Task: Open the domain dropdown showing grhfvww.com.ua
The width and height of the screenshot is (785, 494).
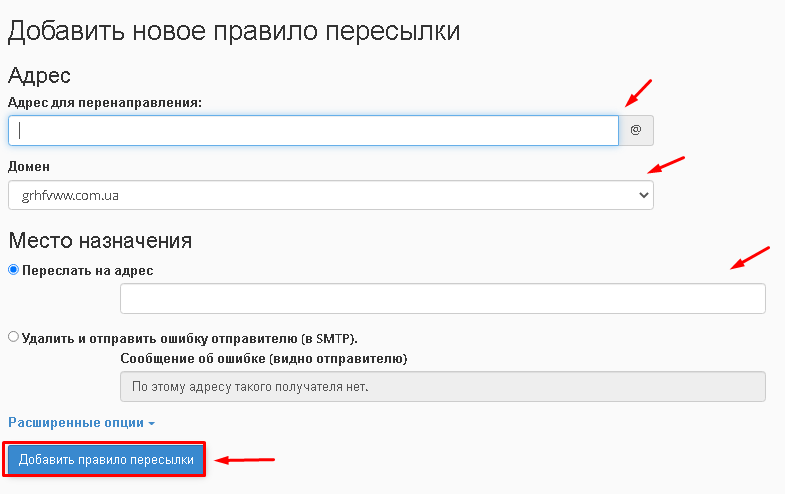Action: (x=330, y=195)
